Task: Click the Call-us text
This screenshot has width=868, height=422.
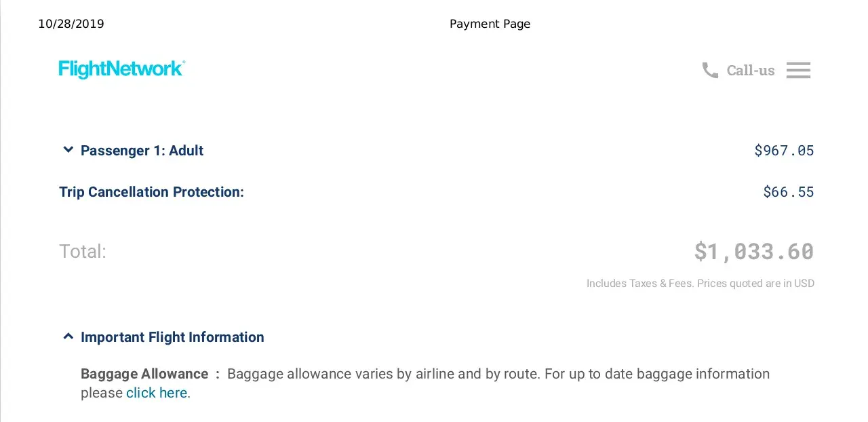Action: [x=750, y=71]
